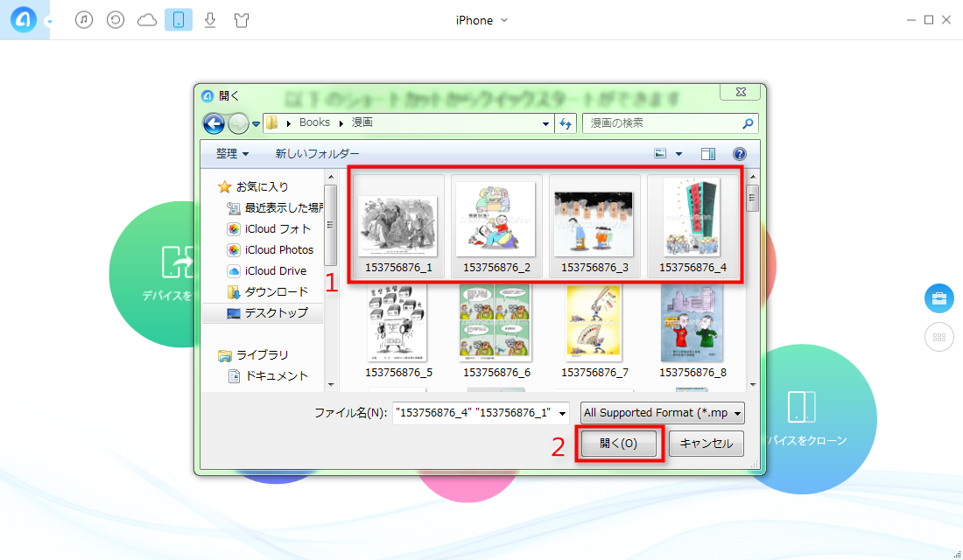The width and height of the screenshot is (963, 560).
Task: Expand the view options dropdown arrow
Action: click(678, 153)
